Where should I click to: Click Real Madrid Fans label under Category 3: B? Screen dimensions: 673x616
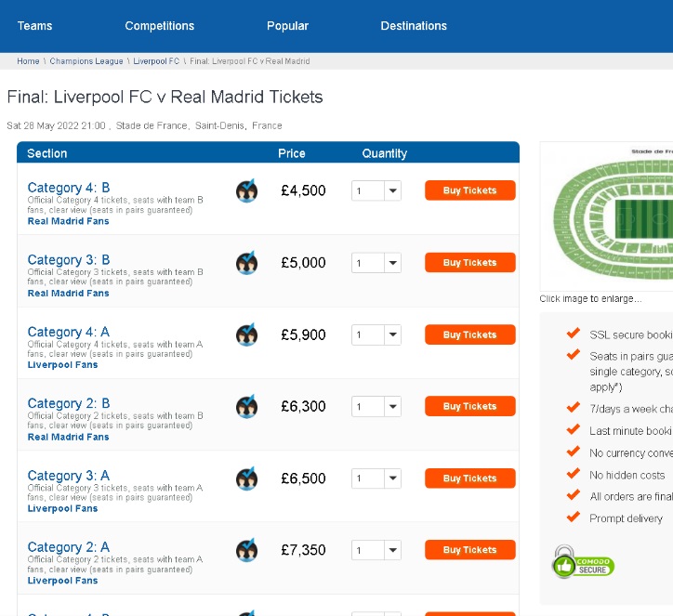coord(68,294)
